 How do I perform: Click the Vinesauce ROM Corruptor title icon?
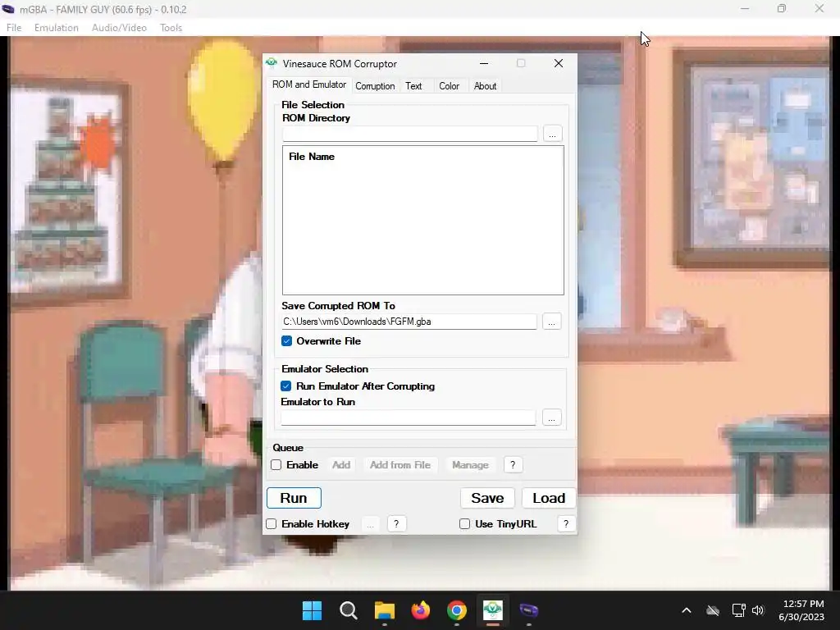click(272, 63)
